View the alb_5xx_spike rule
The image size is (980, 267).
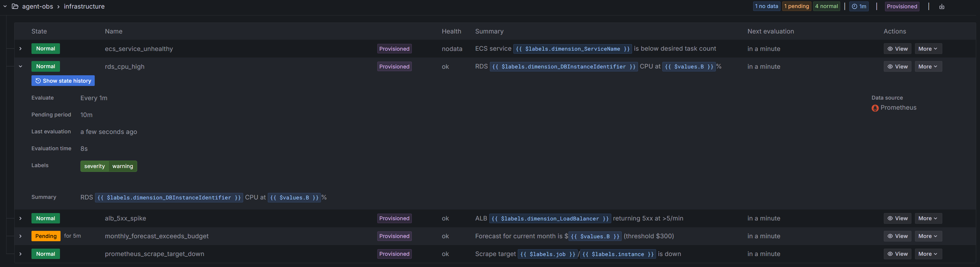pos(897,218)
